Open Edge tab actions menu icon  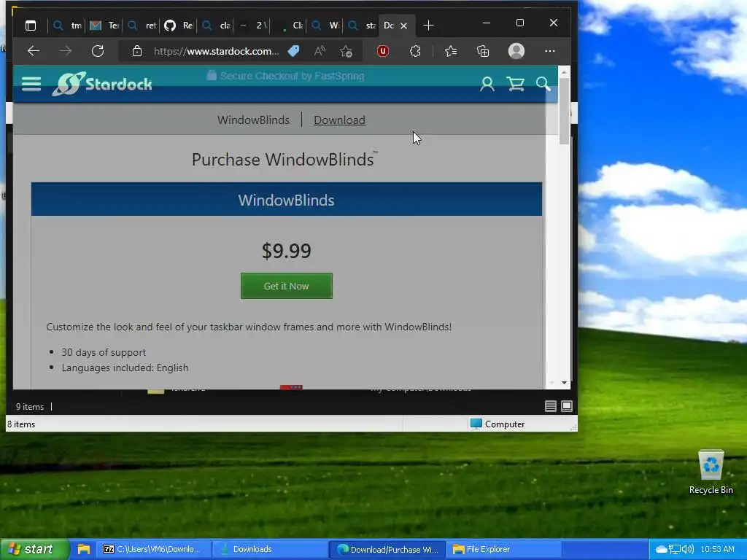(31, 26)
